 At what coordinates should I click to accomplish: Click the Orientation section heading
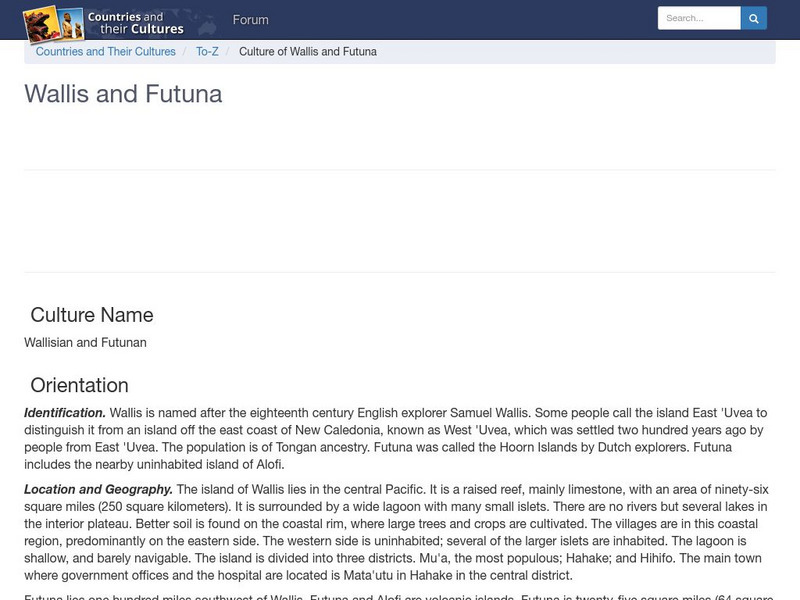tap(80, 385)
